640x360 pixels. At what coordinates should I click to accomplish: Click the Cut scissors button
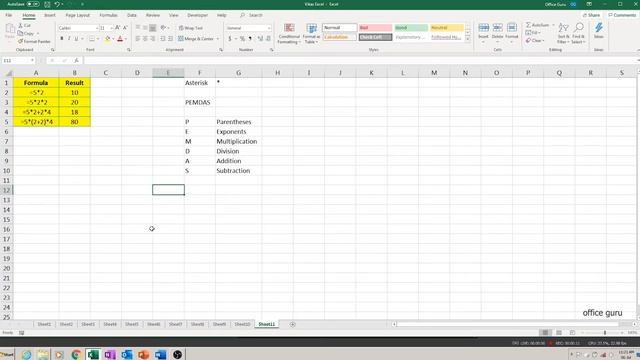point(25,25)
